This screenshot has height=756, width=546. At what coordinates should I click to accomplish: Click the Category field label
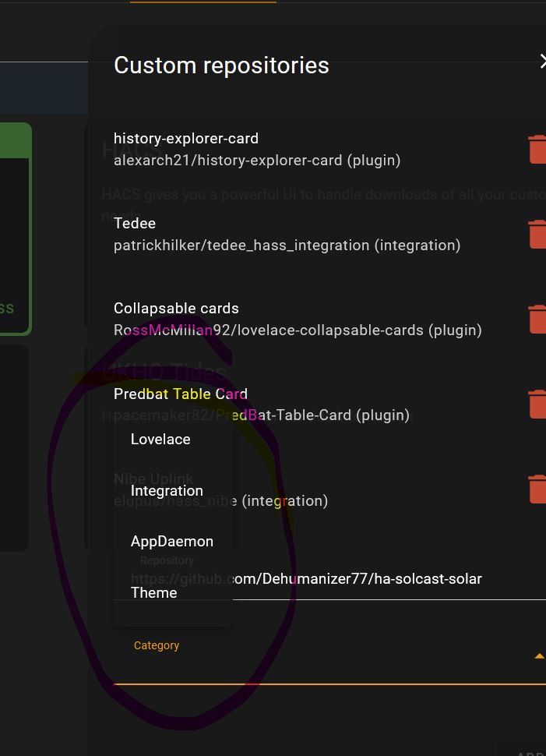pyautogui.click(x=156, y=645)
